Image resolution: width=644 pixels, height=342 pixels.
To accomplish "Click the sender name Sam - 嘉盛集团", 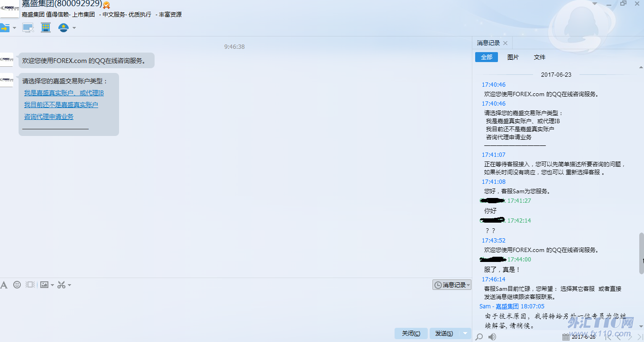I will 499,306.
